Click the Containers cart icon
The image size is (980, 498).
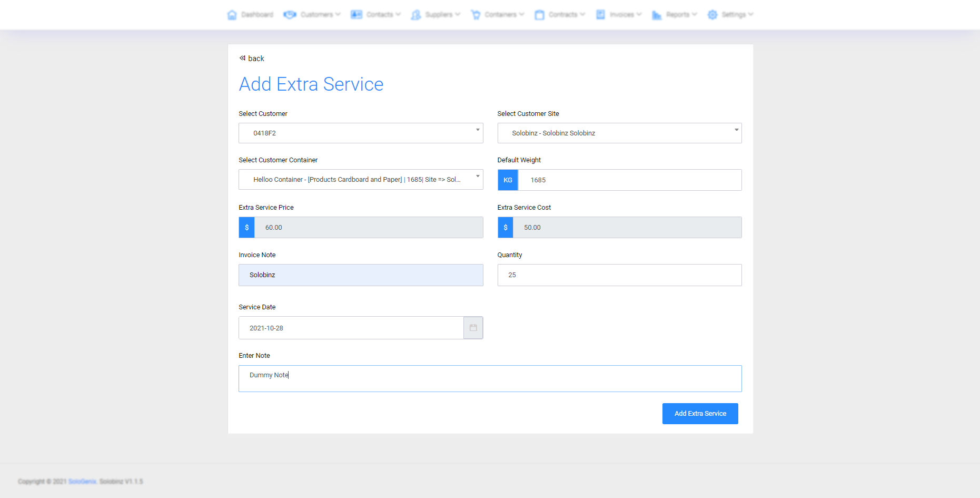(x=476, y=15)
